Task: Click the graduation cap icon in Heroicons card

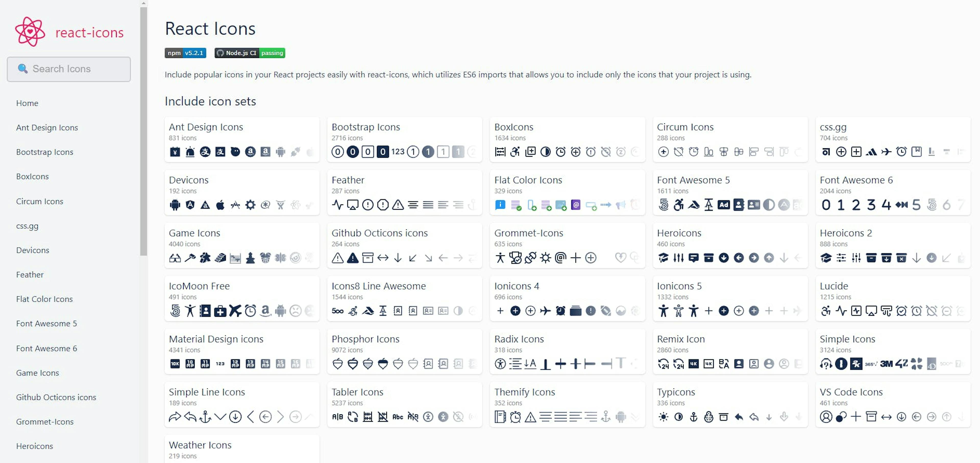Action: (663, 258)
